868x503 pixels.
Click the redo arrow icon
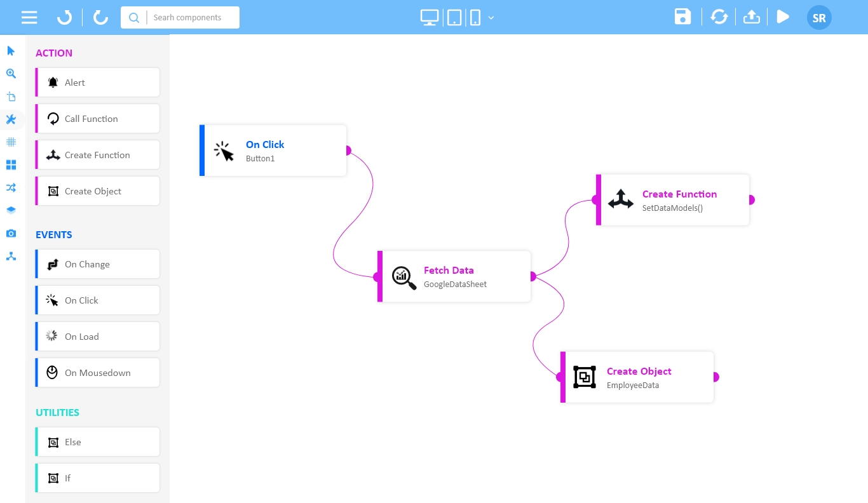click(x=100, y=17)
